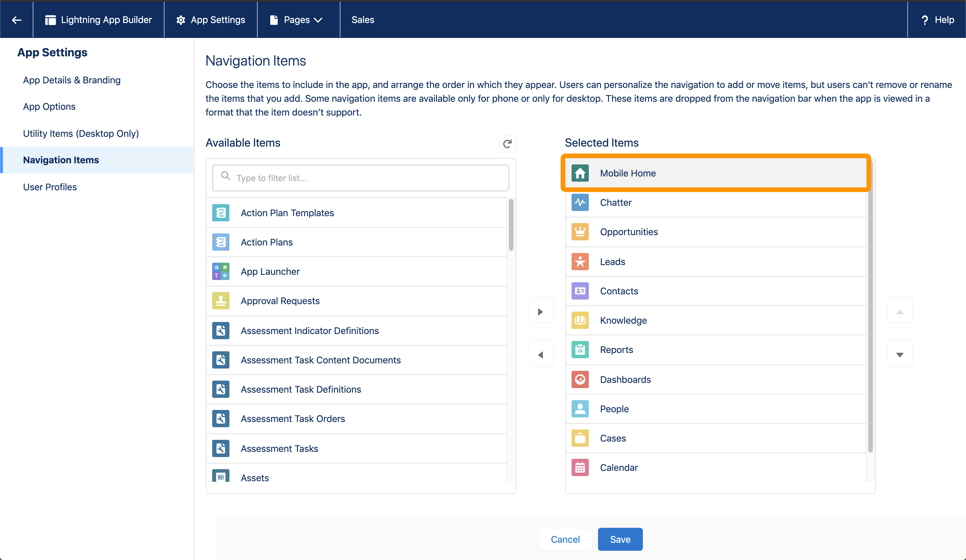The height and width of the screenshot is (560, 966).
Task: Click the Cancel button
Action: pyautogui.click(x=565, y=539)
